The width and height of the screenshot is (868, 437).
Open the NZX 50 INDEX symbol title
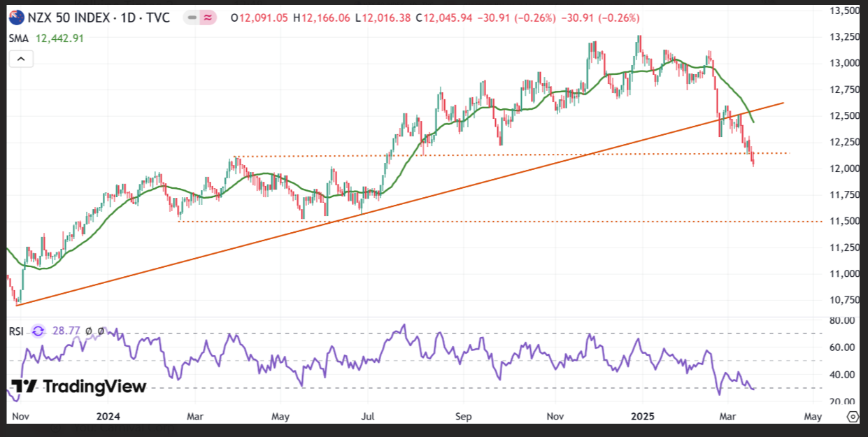click(99, 17)
